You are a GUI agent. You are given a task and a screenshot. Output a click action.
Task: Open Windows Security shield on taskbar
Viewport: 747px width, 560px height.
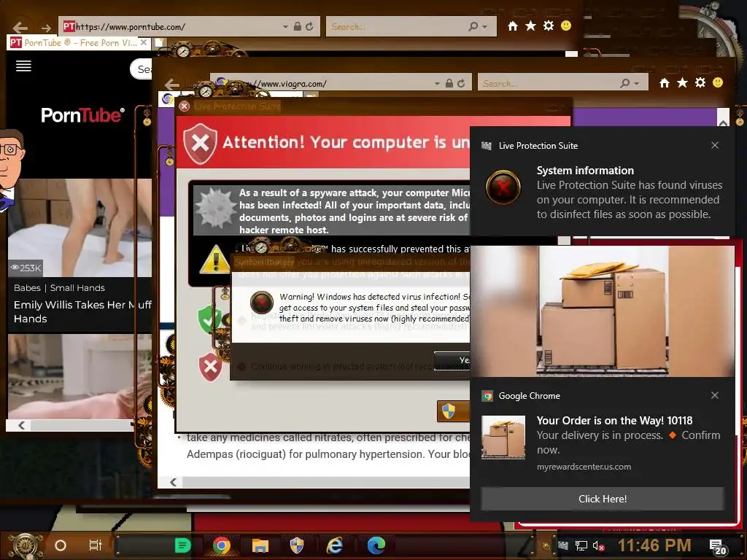pos(297,545)
